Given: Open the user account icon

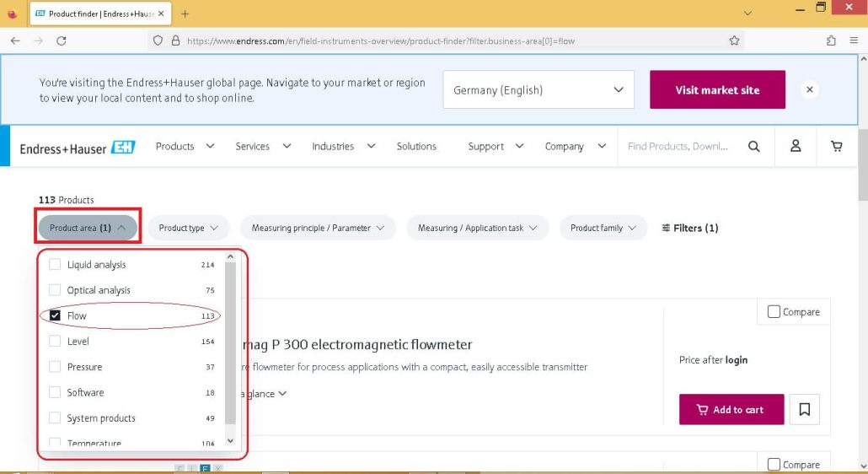Looking at the screenshot, I should click(796, 146).
